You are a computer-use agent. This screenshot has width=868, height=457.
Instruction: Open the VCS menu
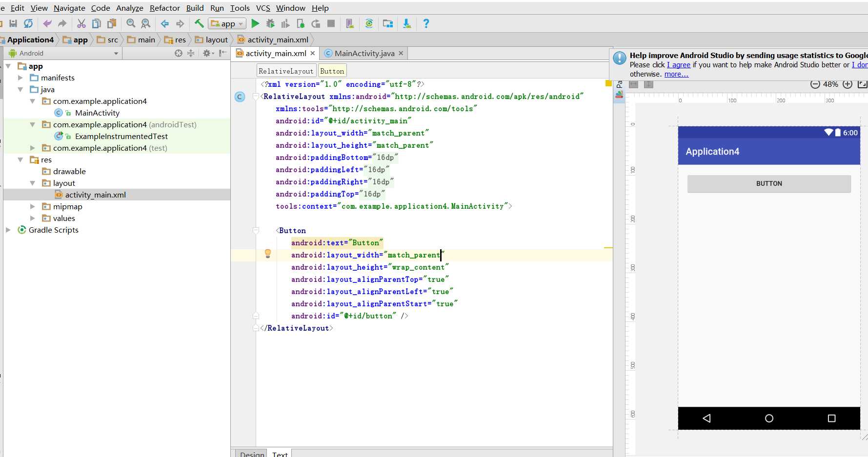click(263, 8)
